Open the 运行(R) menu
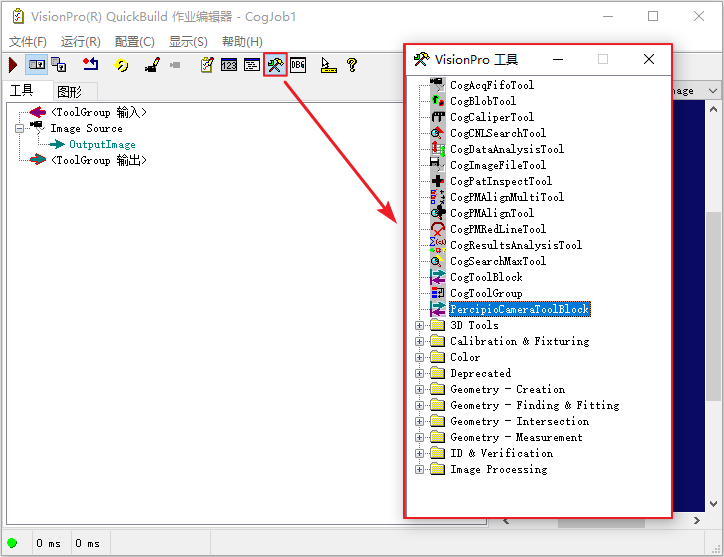 tap(81, 42)
